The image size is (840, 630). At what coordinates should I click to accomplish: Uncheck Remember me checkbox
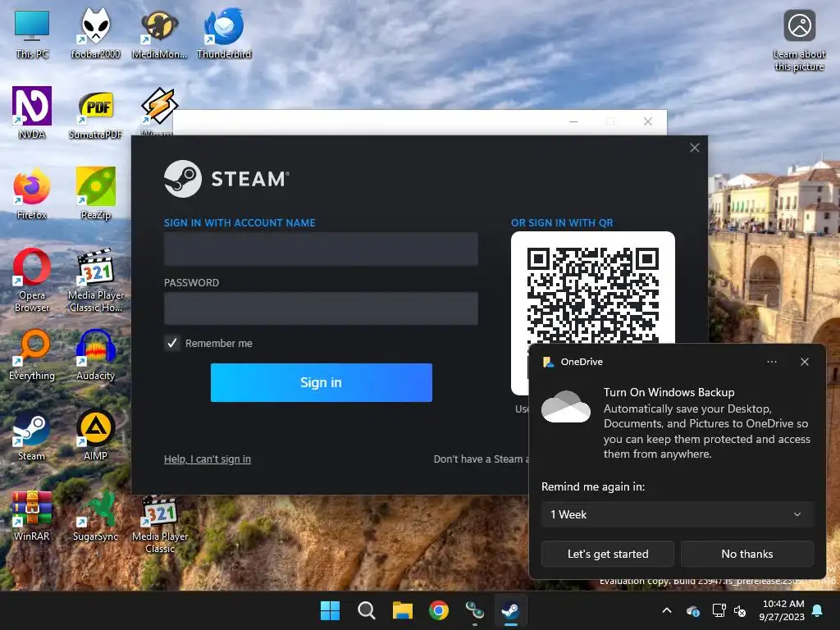coord(172,344)
